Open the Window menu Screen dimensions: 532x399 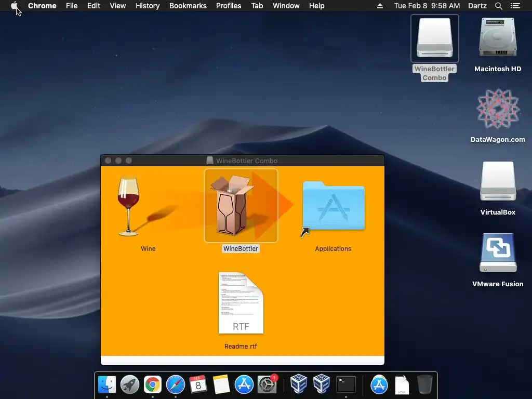pyautogui.click(x=286, y=6)
